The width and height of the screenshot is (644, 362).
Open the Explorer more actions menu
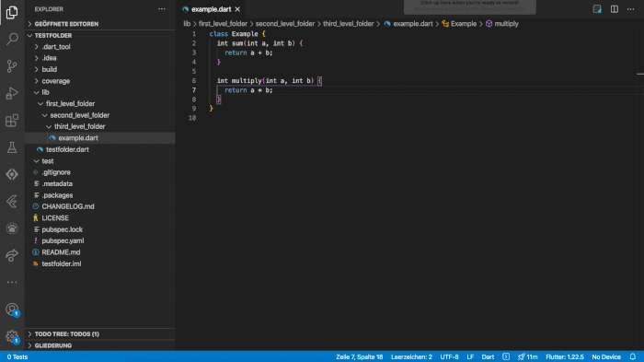[x=162, y=9]
